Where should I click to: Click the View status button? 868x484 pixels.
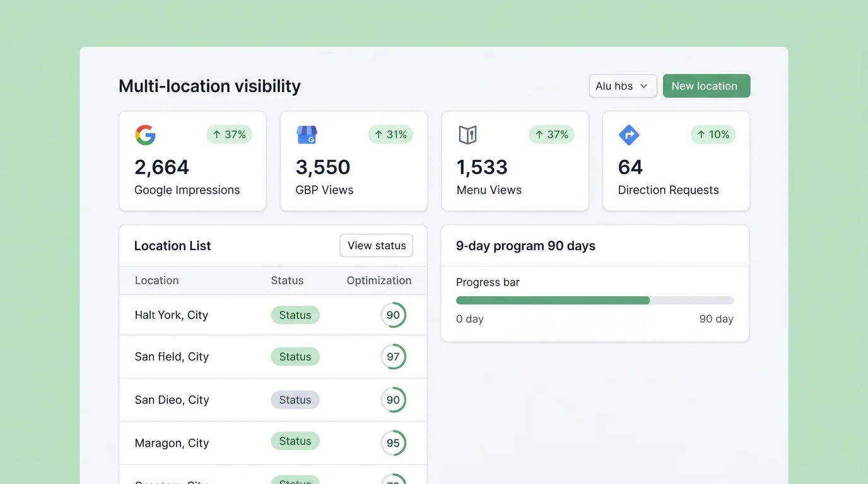click(x=377, y=246)
